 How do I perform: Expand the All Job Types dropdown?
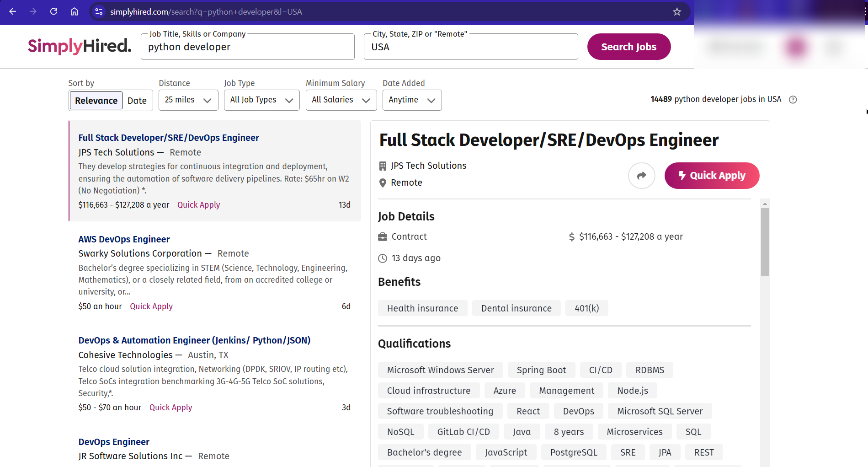tap(261, 100)
